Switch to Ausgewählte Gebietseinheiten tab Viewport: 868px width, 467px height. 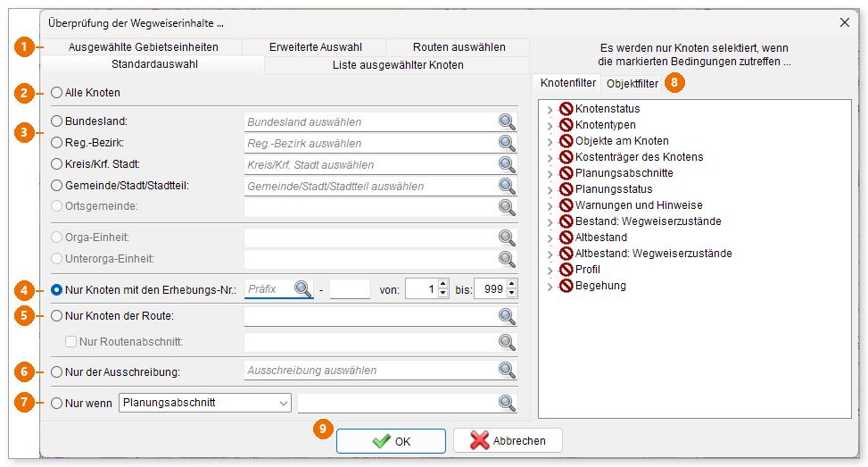point(143,47)
